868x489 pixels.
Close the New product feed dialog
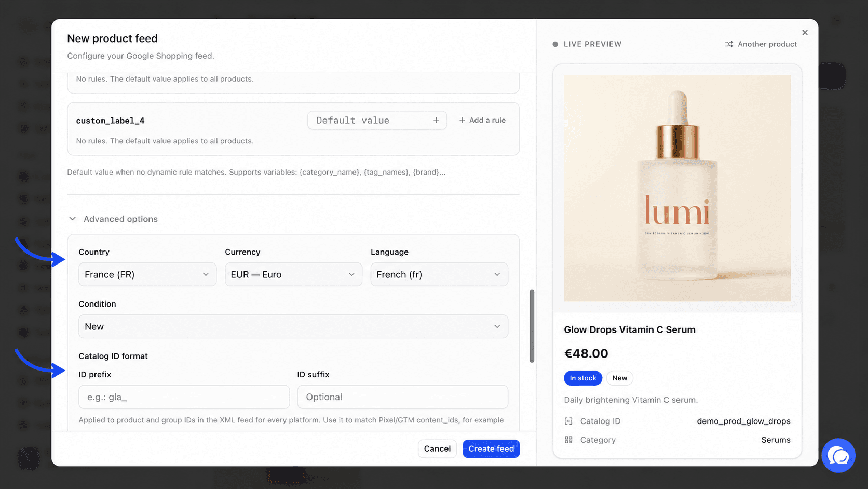tap(805, 32)
